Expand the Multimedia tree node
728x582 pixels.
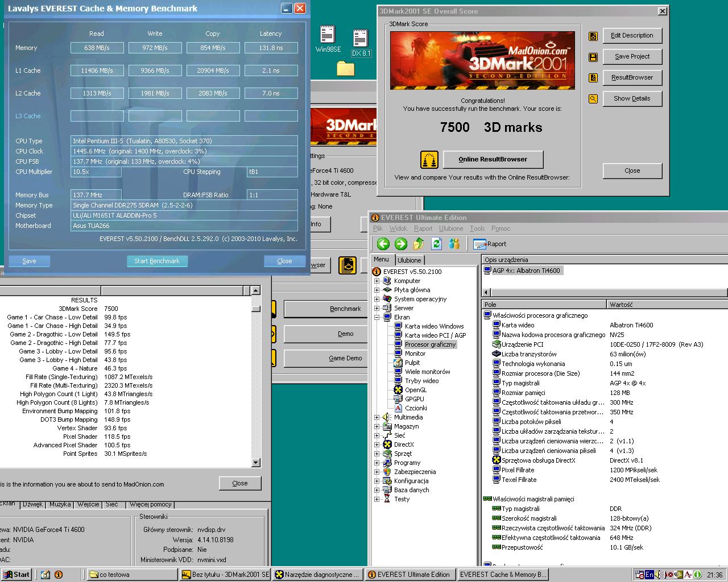pos(377,417)
